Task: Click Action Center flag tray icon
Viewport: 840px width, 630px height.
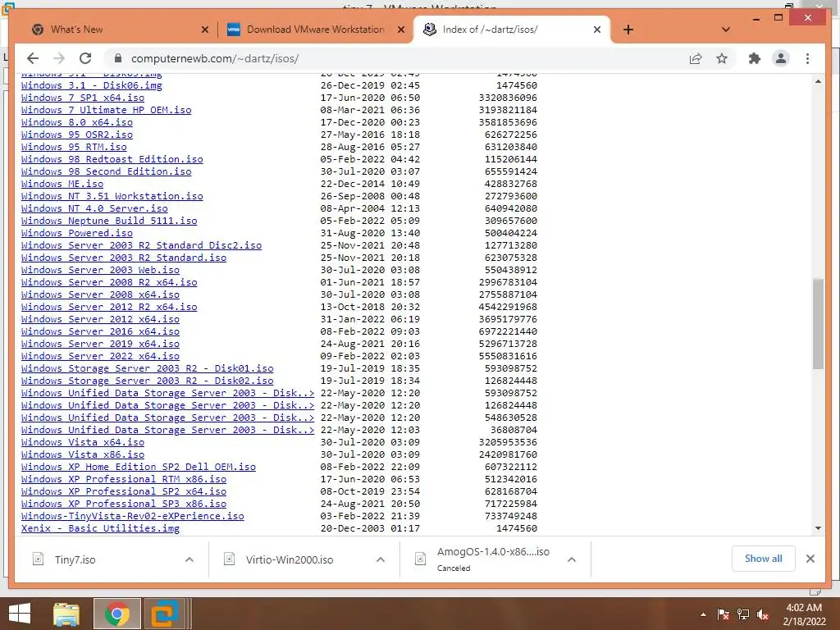Action: 724,614
